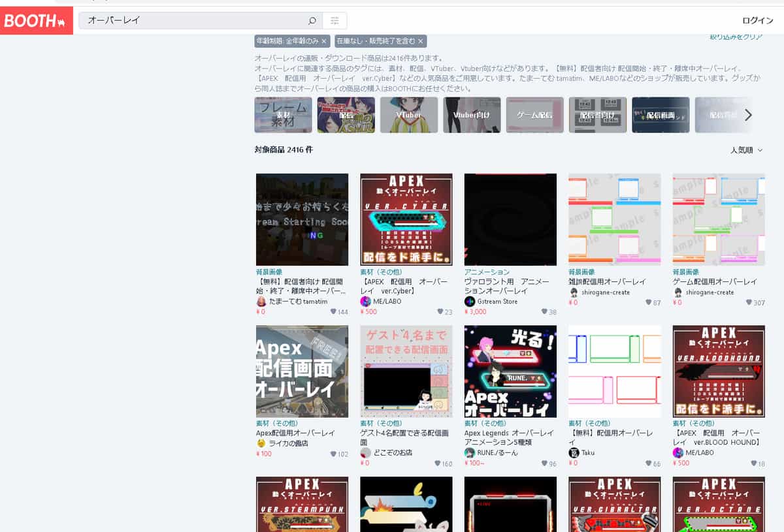Open Taku shop avatar

pyautogui.click(x=574, y=453)
